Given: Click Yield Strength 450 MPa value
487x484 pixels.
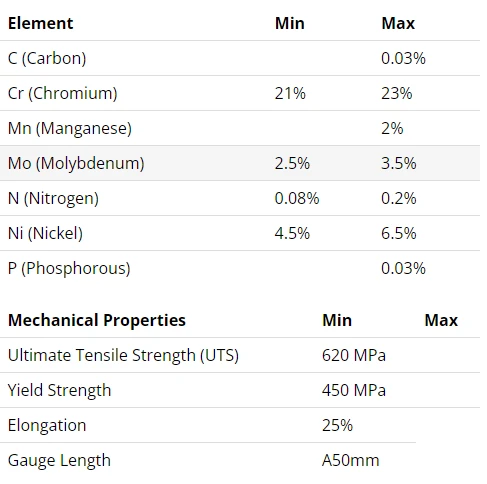Looking at the screenshot, I should point(354,390).
